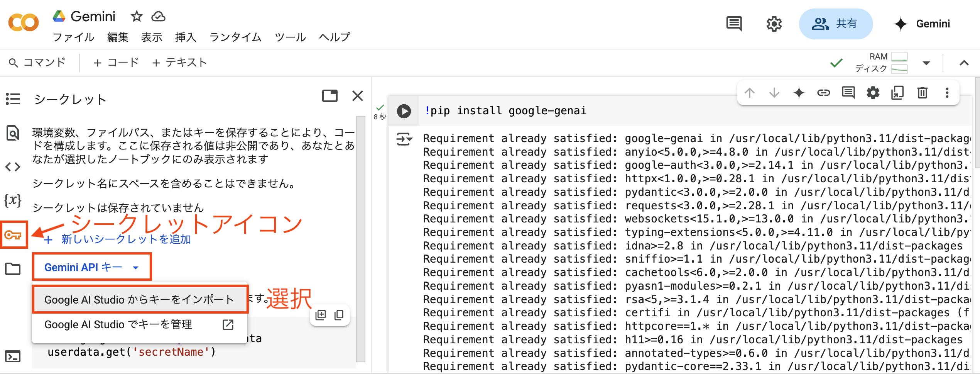
Task: Open the code snippets sidebar icon
Action: click(x=13, y=167)
